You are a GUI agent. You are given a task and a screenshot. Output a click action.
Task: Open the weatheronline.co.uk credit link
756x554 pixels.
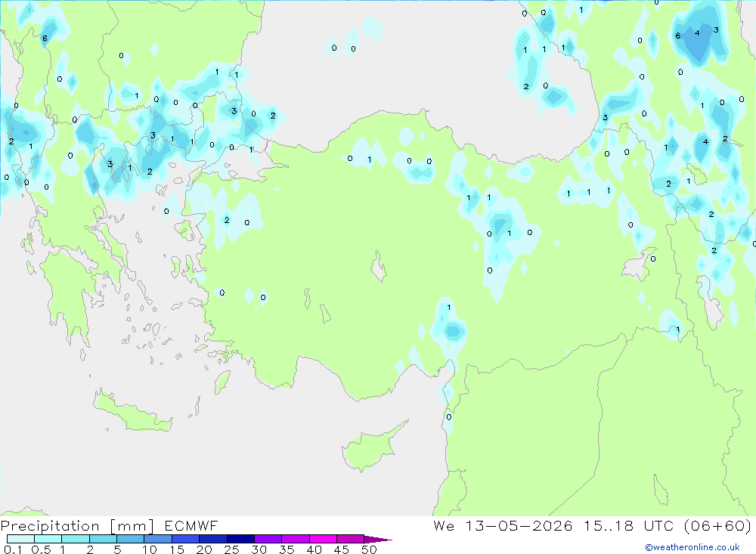[692, 547]
